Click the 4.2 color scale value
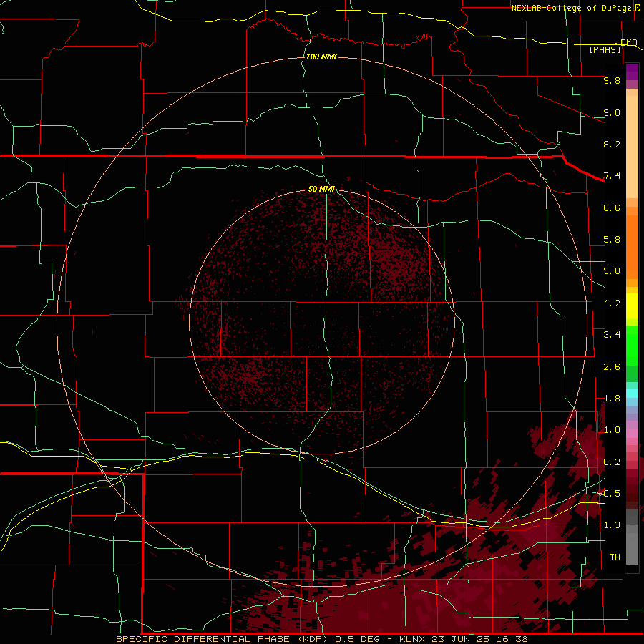The width and height of the screenshot is (644, 644). (612, 303)
